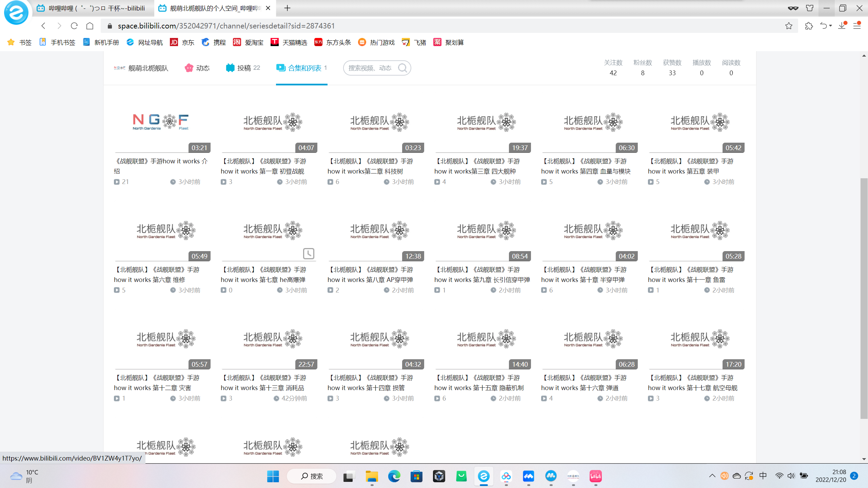The image size is (868, 488).
Task: Open the 京东 bookmark
Action: pos(182,42)
